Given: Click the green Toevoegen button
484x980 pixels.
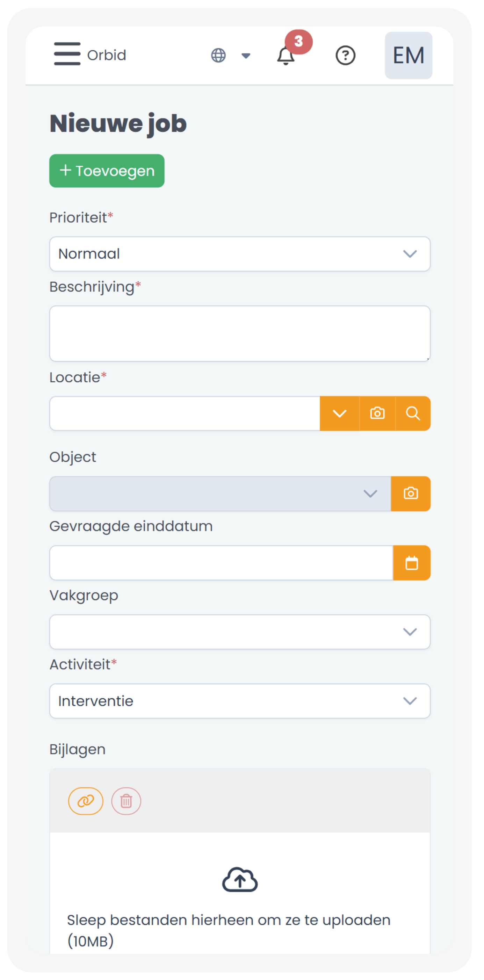Looking at the screenshot, I should [107, 171].
